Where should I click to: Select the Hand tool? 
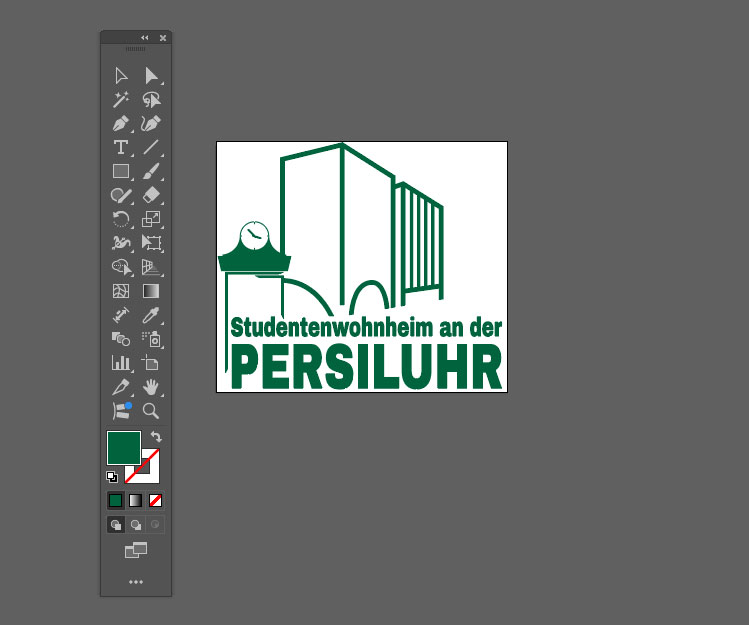[x=151, y=387]
